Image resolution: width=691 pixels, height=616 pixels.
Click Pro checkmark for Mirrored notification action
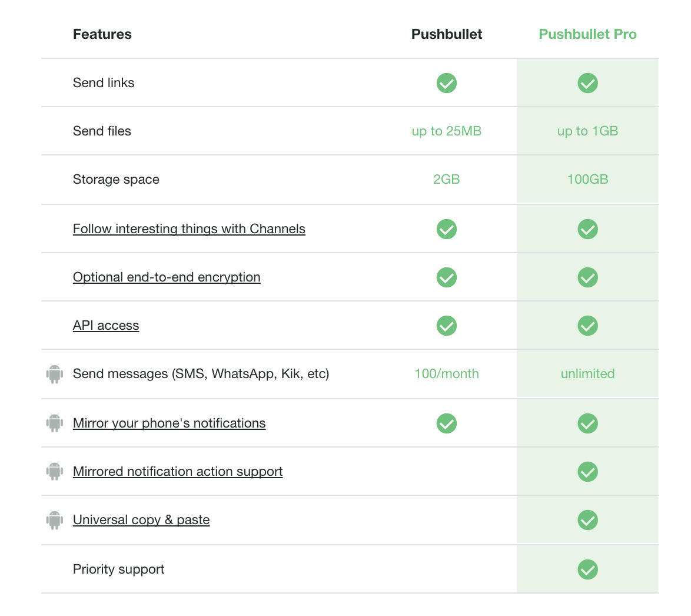pos(587,472)
